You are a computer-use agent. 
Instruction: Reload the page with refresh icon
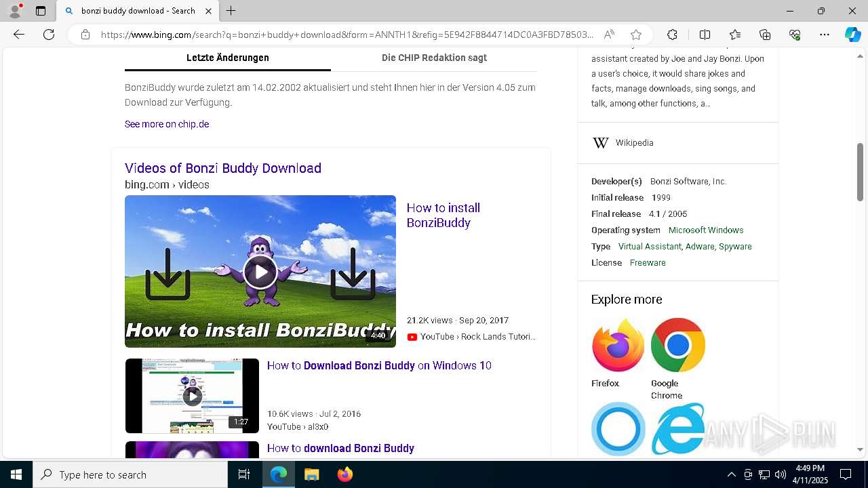click(x=49, y=35)
